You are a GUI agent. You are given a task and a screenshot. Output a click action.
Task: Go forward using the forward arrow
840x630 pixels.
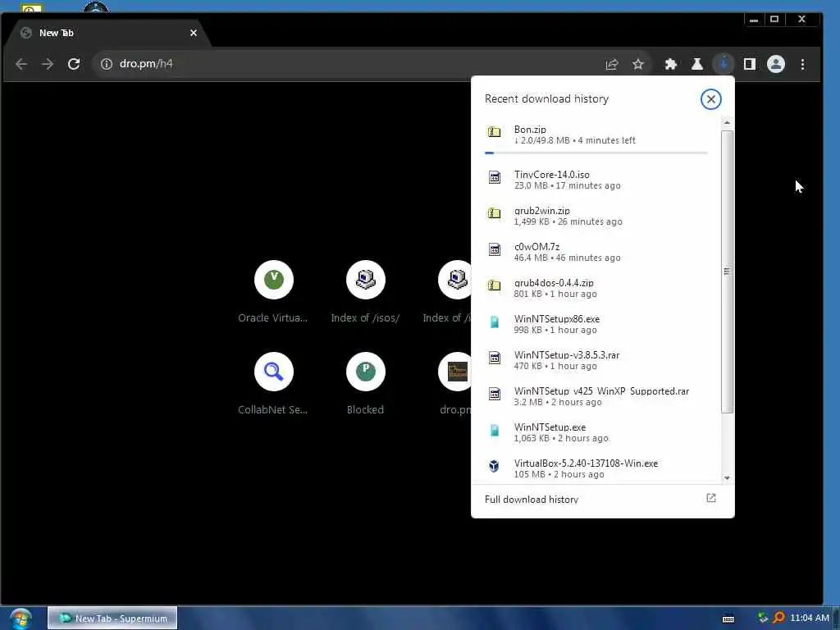(x=48, y=64)
